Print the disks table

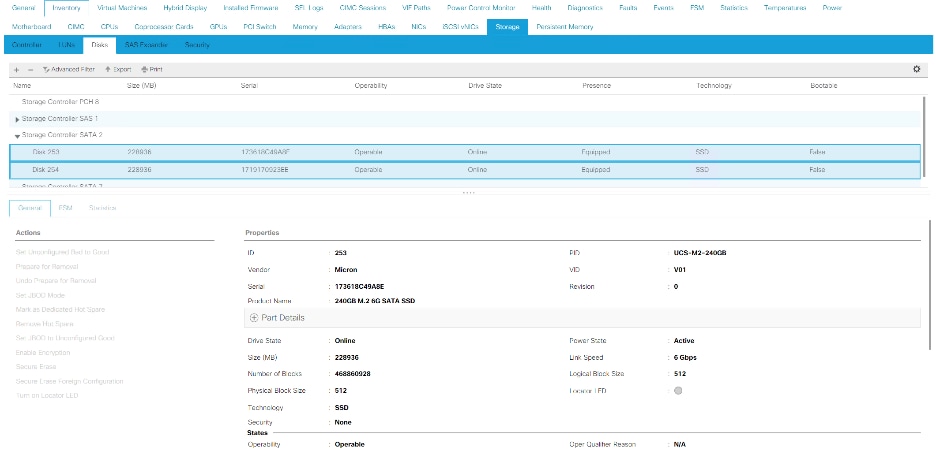coord(152,70)
